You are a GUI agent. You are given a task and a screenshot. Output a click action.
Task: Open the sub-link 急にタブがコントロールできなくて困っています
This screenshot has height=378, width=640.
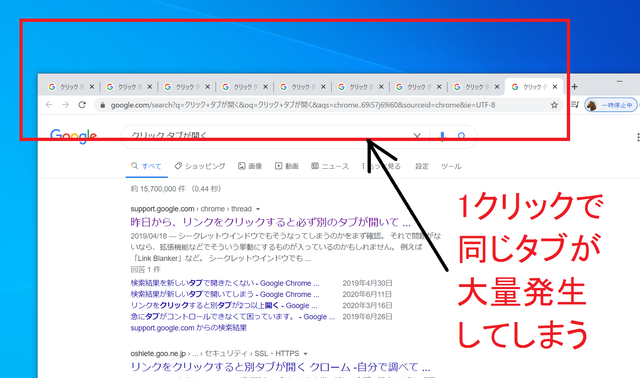point(233,317)
